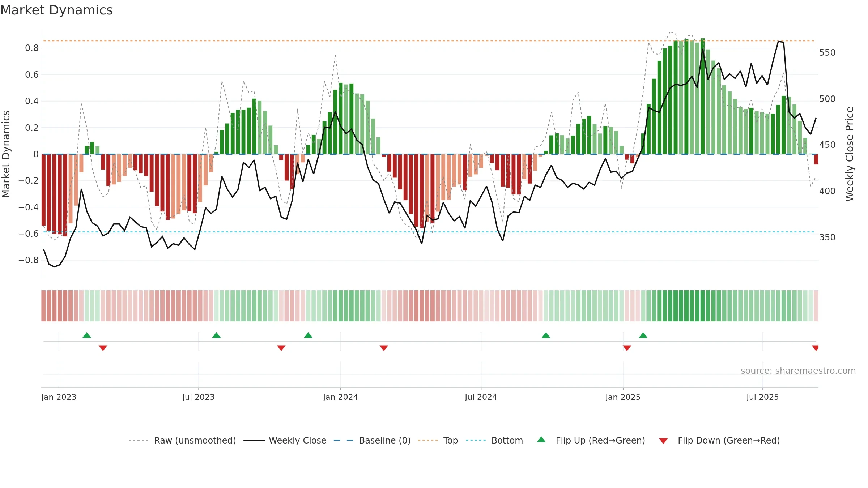Toggle the Flip Down (Green→Red) legend entry

[x=719, y=440]
